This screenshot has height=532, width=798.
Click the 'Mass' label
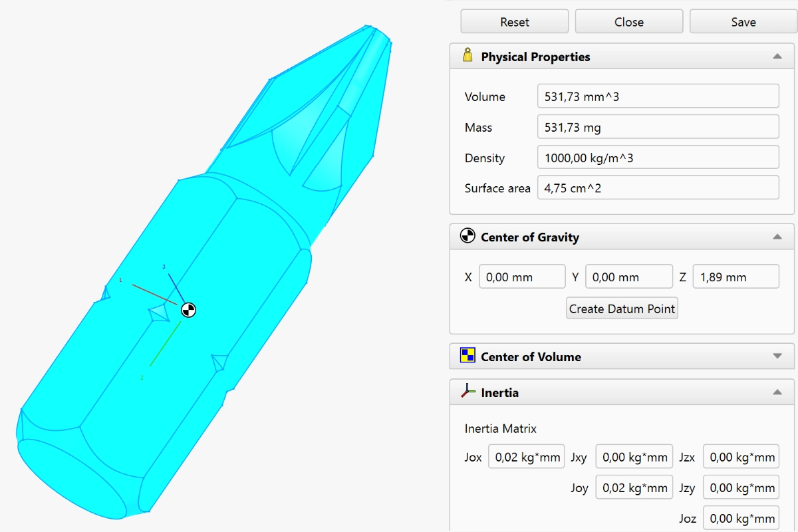point(478,128)
